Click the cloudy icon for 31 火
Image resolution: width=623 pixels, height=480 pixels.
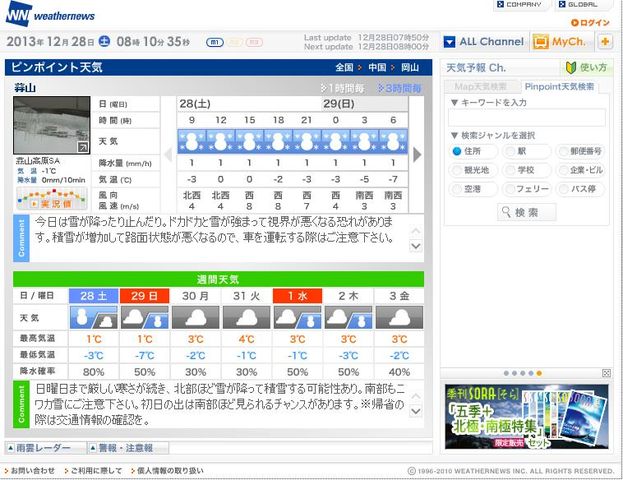tap(246, 317)
